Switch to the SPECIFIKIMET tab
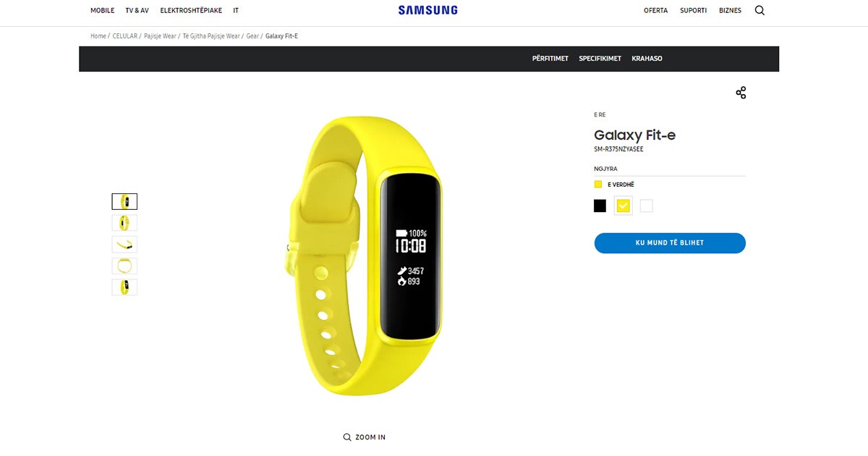The height and width of the screenshot is (456, 868). (x=600, y=59)
